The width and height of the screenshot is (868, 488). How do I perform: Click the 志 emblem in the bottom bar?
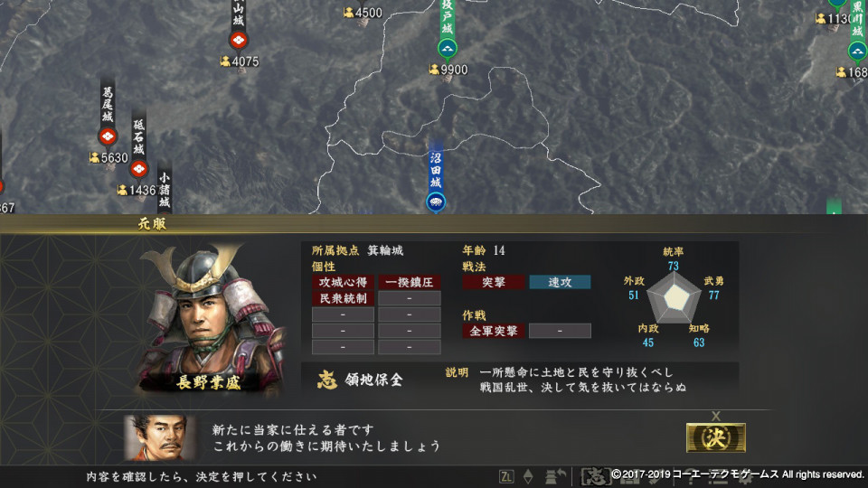tap(595, 476)
